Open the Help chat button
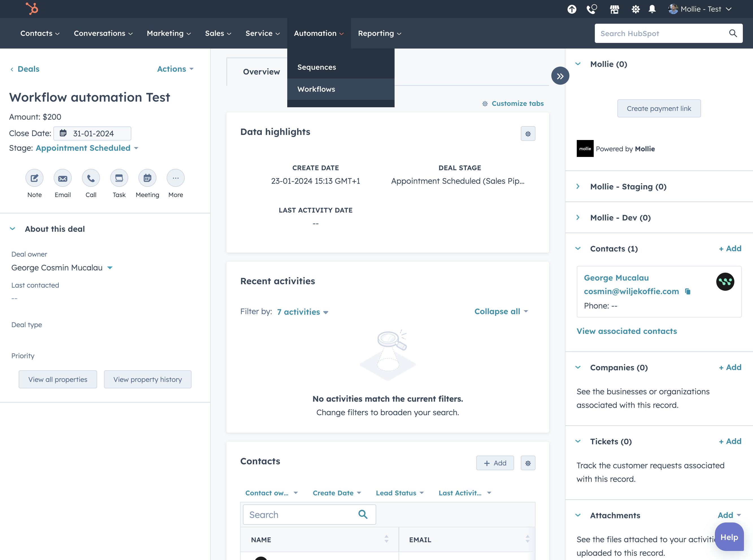 [729, 537]
